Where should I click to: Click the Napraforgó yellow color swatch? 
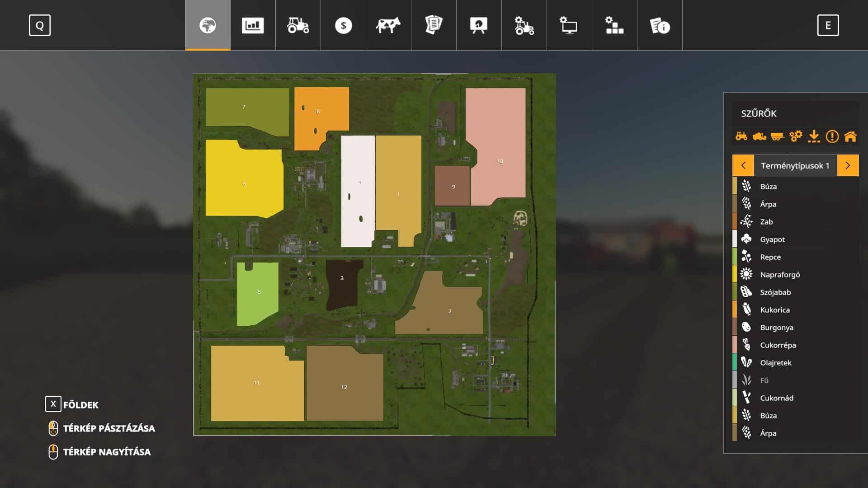click(x=735, y=274)
